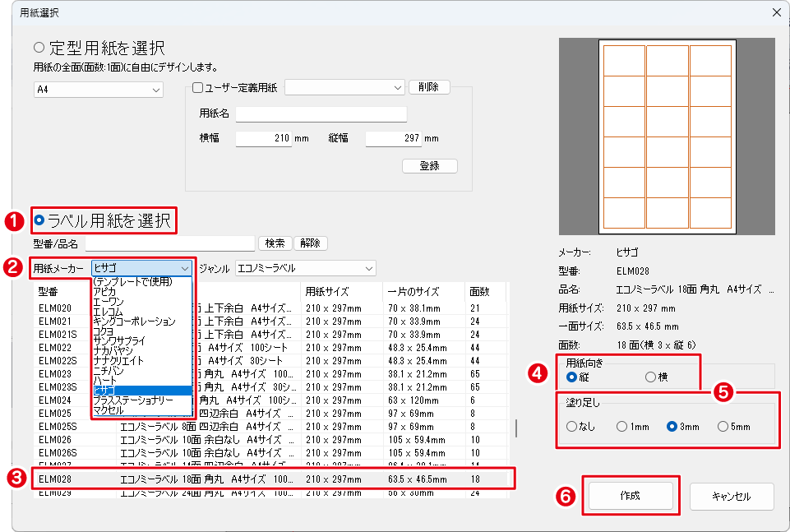
Task: Click the label layout preview thumbnail
Action: pyautogui.click(x=667, y=136)
